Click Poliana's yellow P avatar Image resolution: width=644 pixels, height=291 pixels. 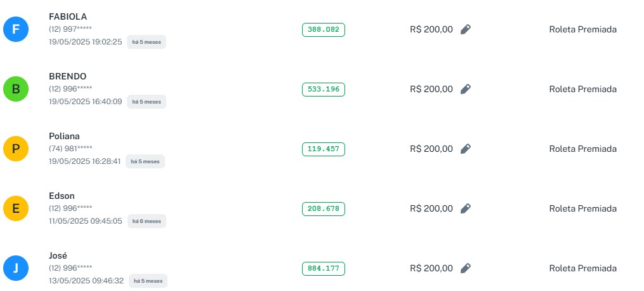click(x=16, y=149)
